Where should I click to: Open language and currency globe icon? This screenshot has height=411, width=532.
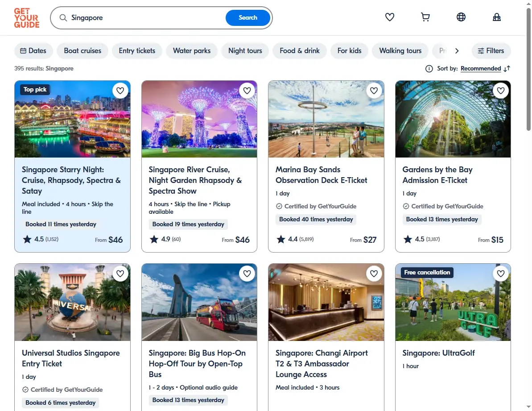point(461,17)
